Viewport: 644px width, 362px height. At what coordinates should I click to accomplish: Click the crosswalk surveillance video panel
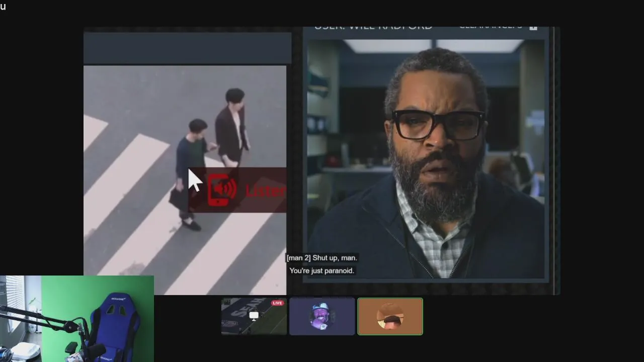[x=185, y=180]
